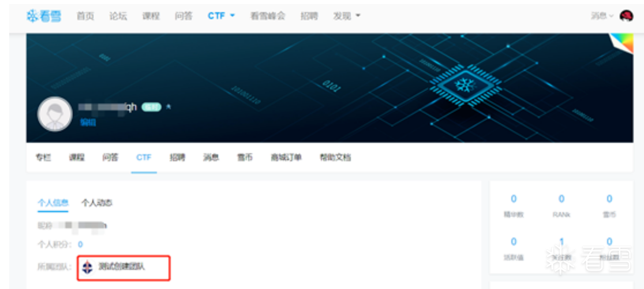Switch to the 招聘 profile tab
Viewport: 644px width, 289px height.
[177, 157]
